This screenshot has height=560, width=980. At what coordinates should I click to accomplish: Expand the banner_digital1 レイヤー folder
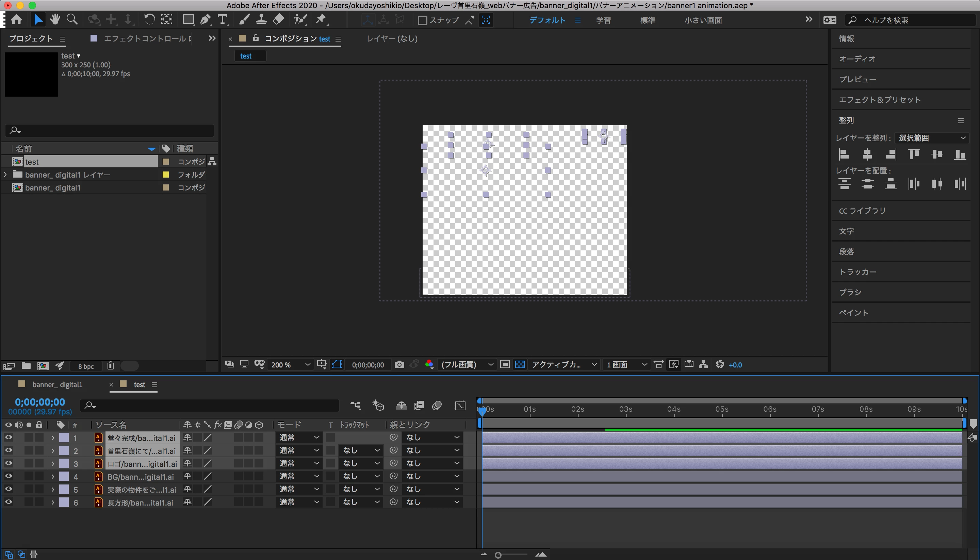[5, 175]
